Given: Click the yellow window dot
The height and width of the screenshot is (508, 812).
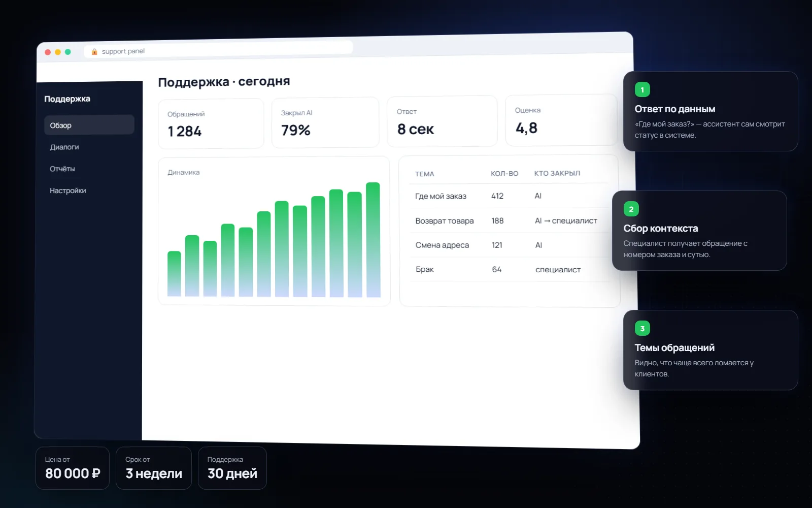Looking at the screenshot, I should click(58, 52).
